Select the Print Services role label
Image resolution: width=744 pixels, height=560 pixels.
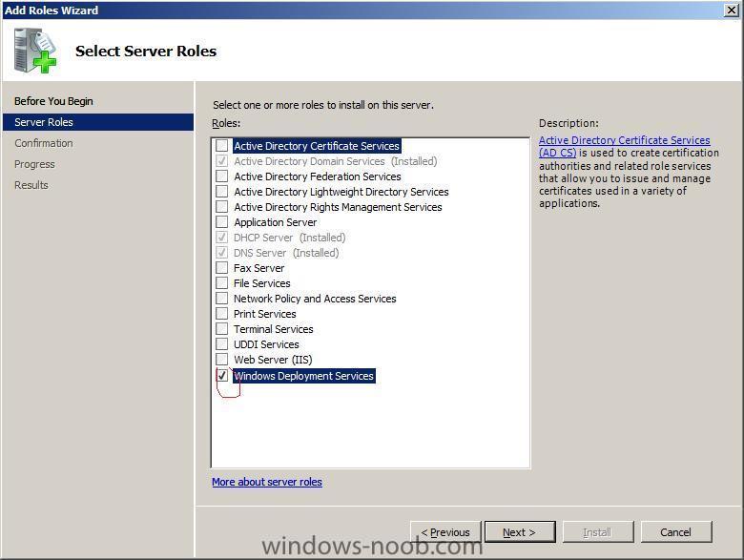(265, 314)
